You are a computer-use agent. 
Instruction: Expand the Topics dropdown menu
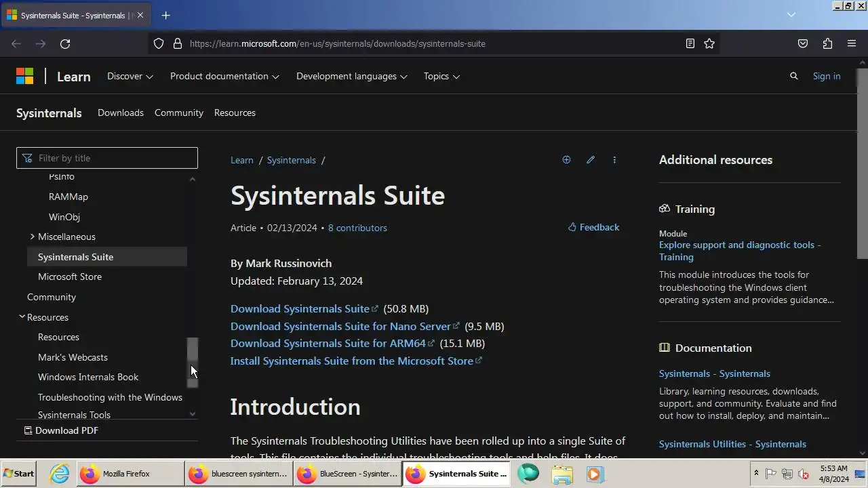click(x=441, y=76)
